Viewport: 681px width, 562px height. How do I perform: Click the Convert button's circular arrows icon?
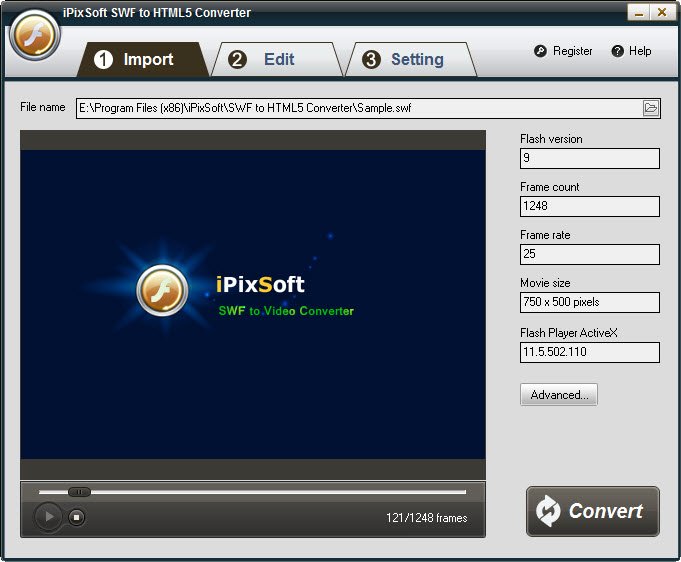pos(548,512)
